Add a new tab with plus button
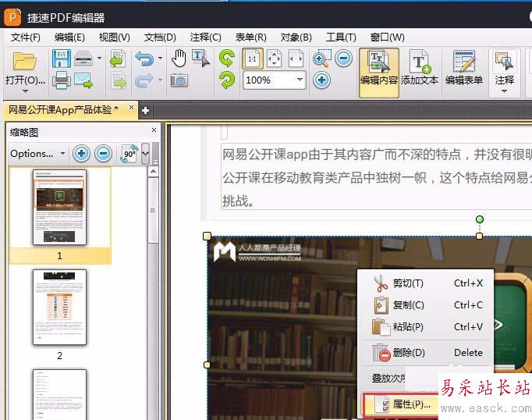This screenshot has height=420, width=532. point(145,110)
